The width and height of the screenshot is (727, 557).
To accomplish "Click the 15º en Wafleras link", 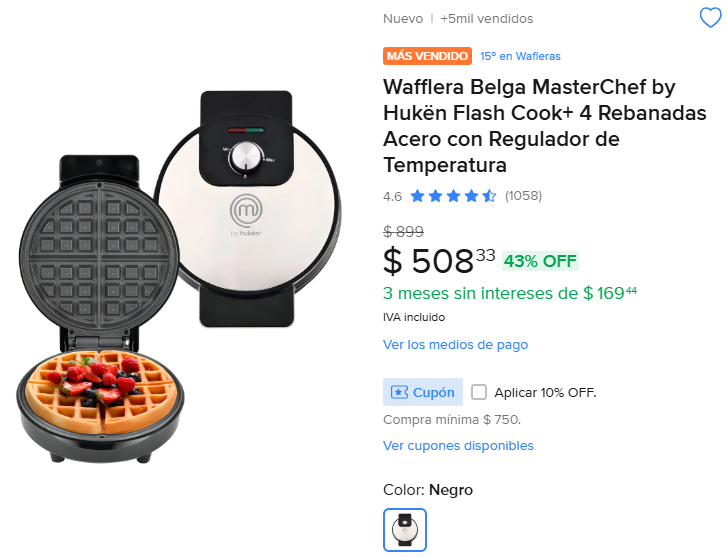I will [520, 56].
